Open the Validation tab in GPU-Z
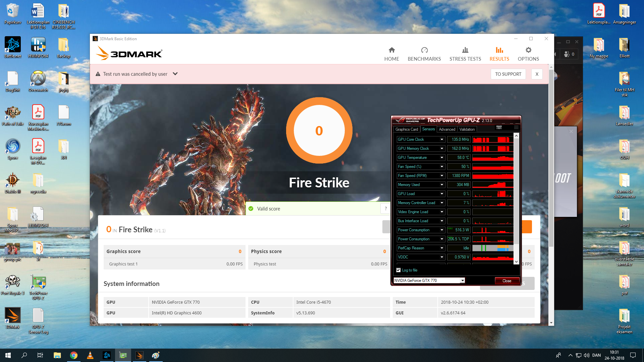The width and height of the screenshot is (644, 362). 467,129
